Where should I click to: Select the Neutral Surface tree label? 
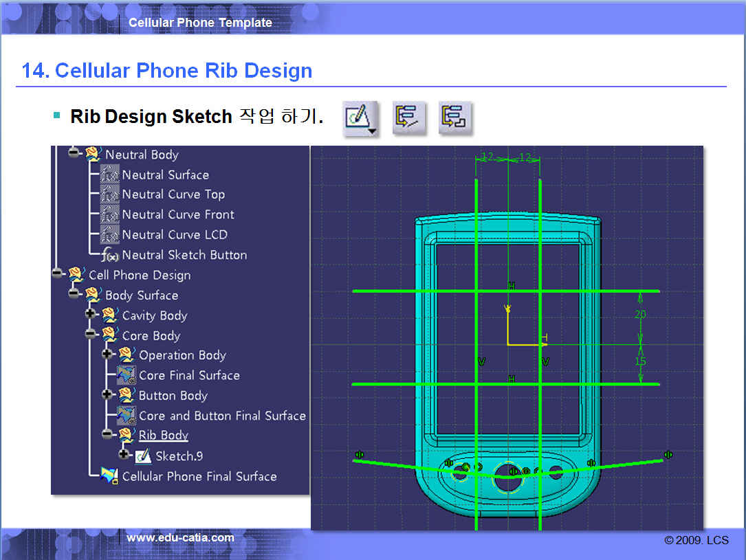click(166, 175)
